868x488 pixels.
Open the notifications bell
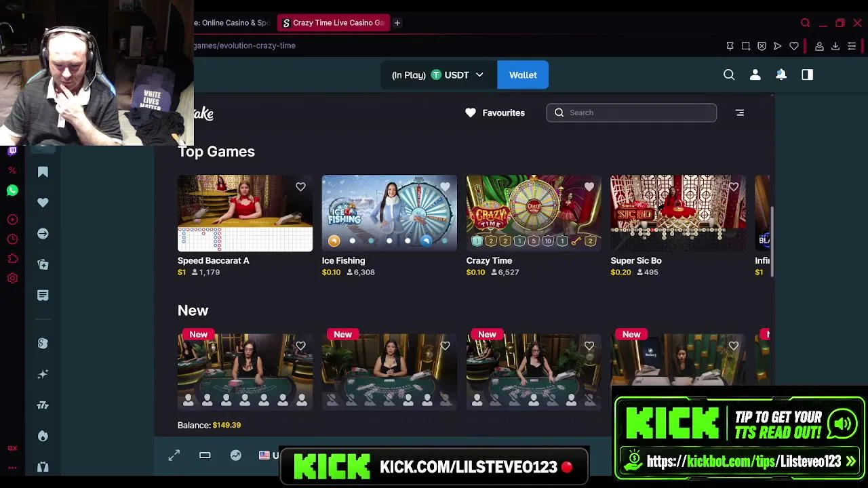(781, 75)
